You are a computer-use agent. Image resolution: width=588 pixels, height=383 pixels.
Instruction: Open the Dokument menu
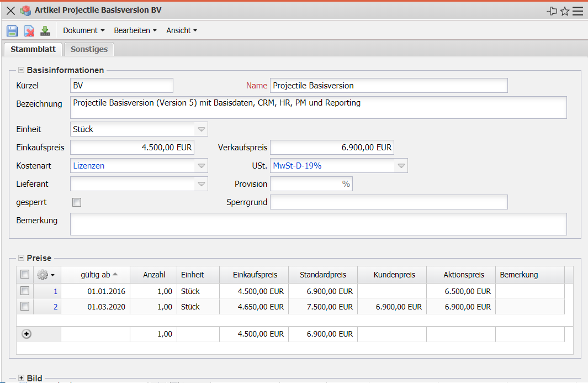pyautogui.click(x=83, y=31)
